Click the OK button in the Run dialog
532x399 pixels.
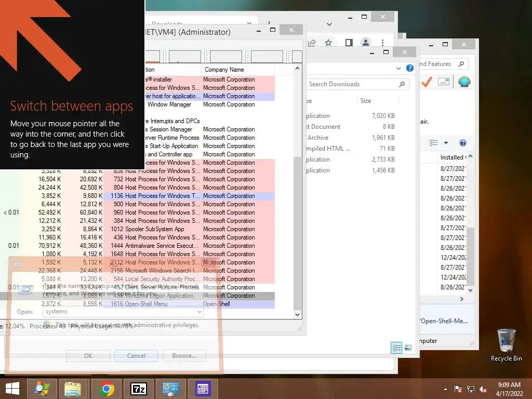[x=88, y=355]
